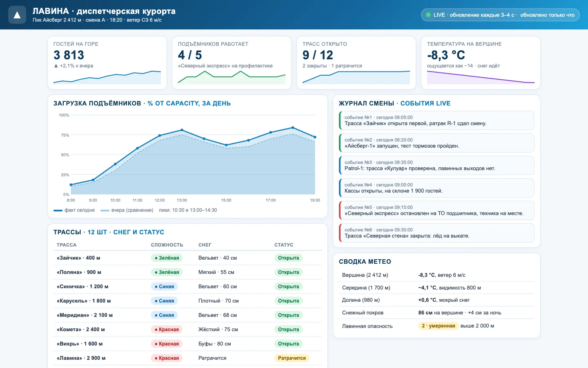Click the "100%" axis label on the chart
This screenshot has height=368, width=588.
tap(64, 115)
